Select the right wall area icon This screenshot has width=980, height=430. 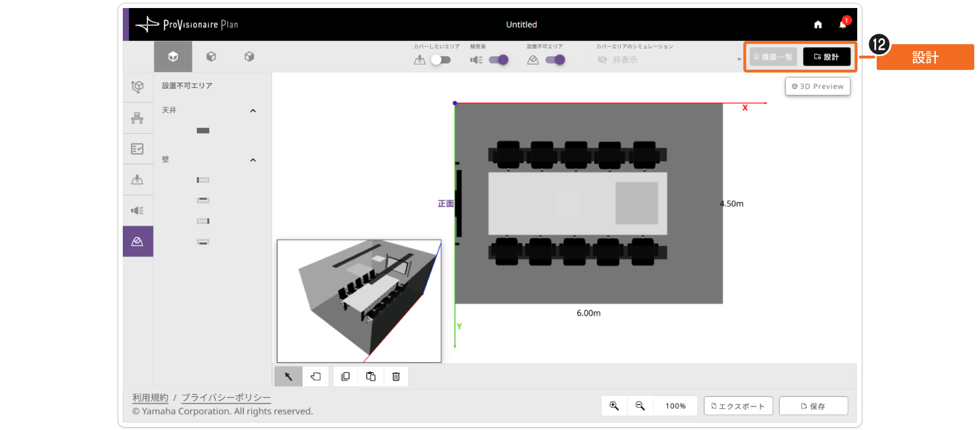point(203,221)
